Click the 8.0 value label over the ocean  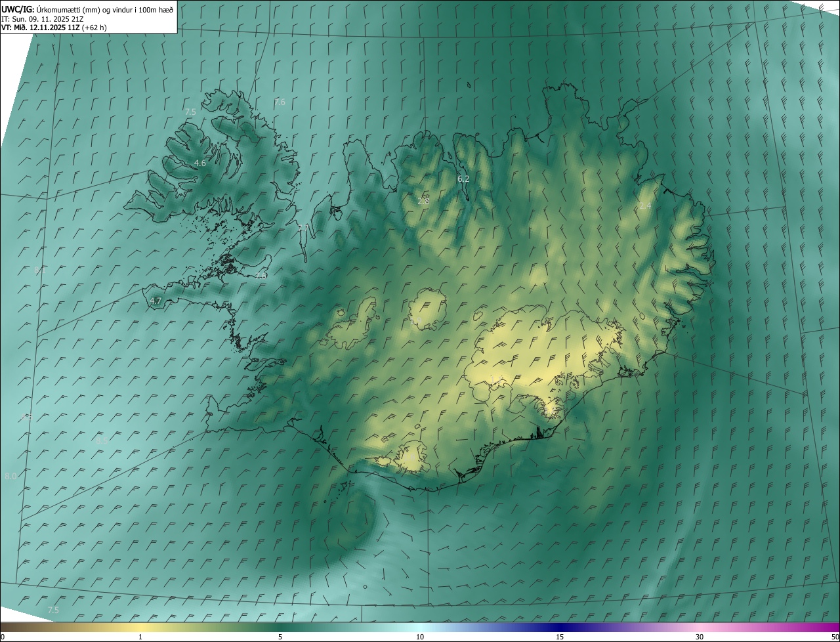10,476
